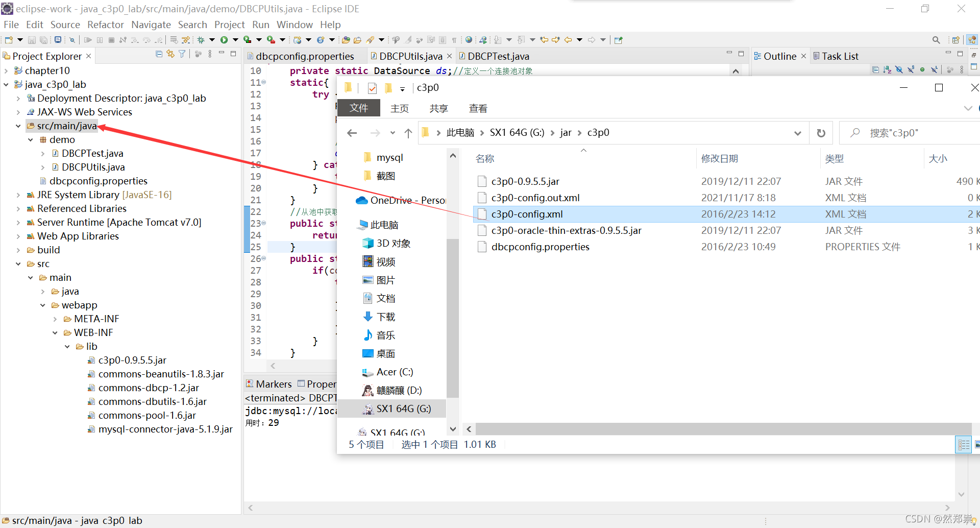This screenshot has width=980, height=528.
Task: Open a console with the console toolbar icon
Action: click(58, 39)
